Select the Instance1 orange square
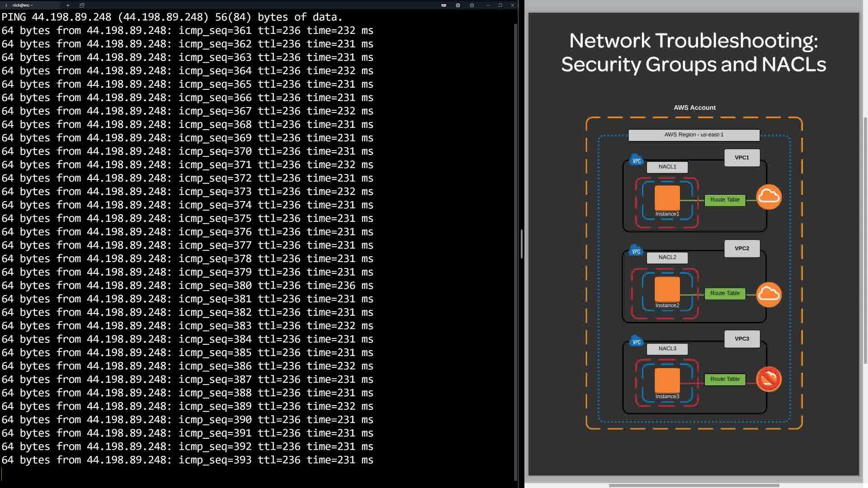Image resolution: width=868 pixels, height=488 pixels. [x=667, y=197]
